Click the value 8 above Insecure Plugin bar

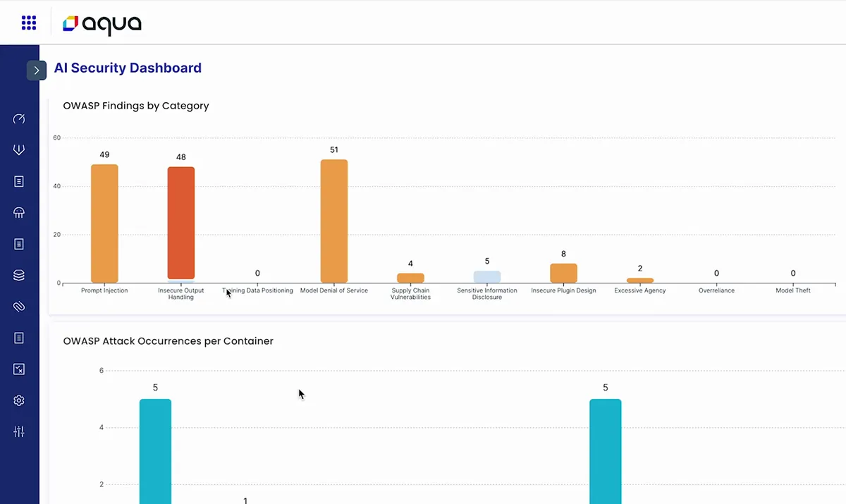coord(563,254)
